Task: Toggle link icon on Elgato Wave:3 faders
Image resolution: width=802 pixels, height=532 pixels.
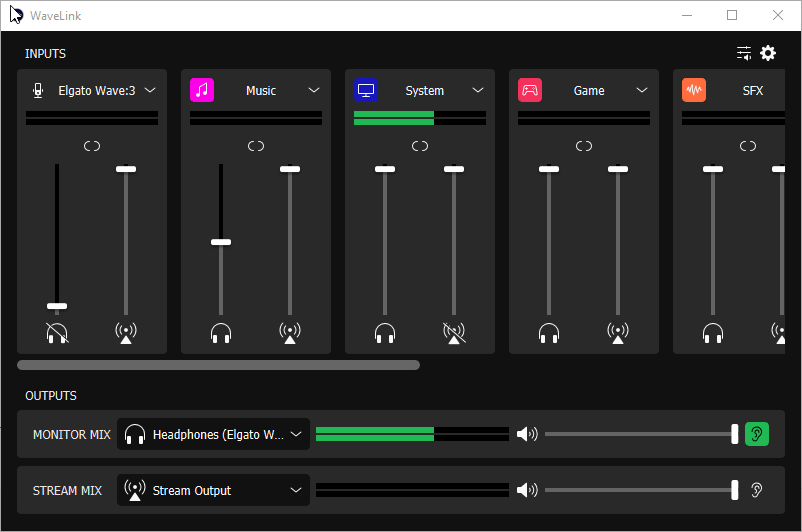Action: click(92, 146)
